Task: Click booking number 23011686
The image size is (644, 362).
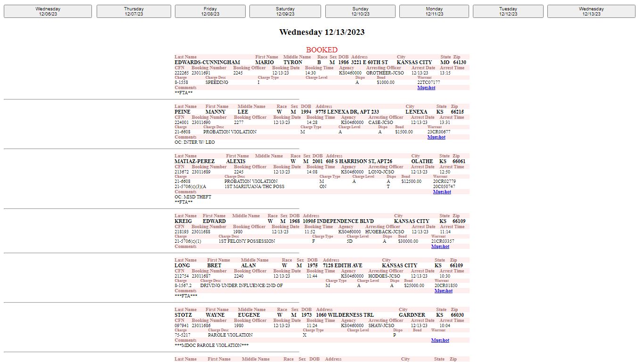Action: [x=201, y=326]
